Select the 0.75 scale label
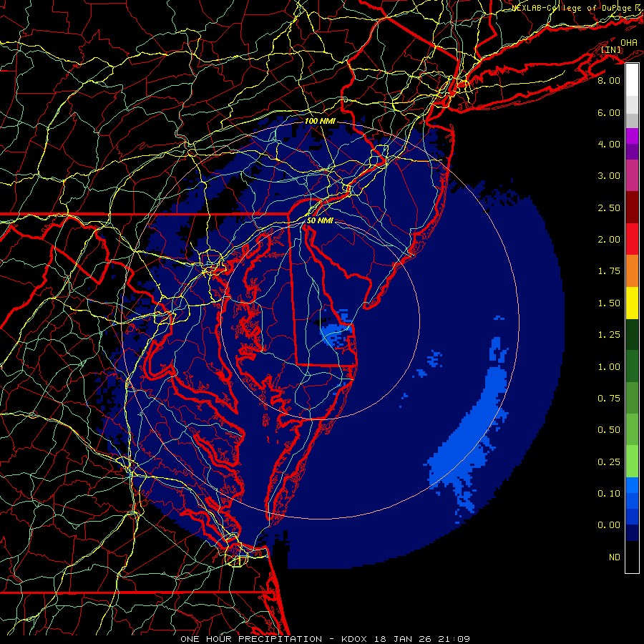 coord(609,399)
